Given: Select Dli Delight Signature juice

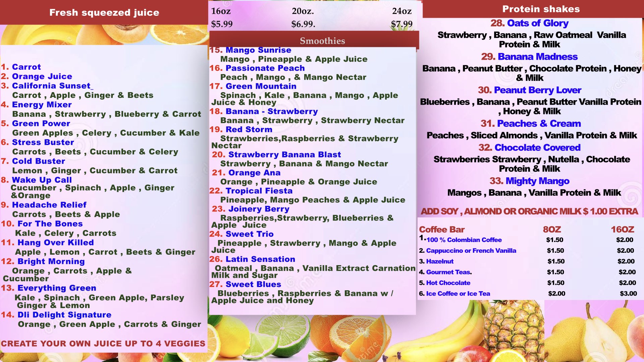Looking at the screenshot, I should (x=64, y=315).
